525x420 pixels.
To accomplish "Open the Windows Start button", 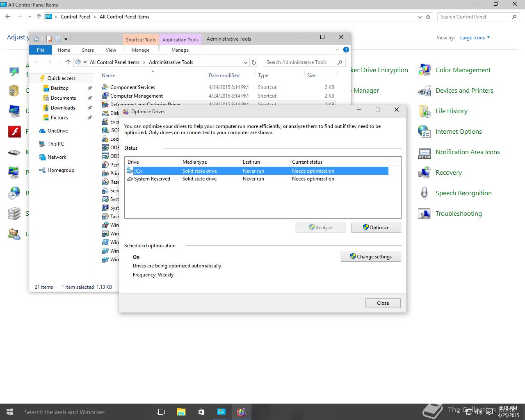I will [10, 412].
